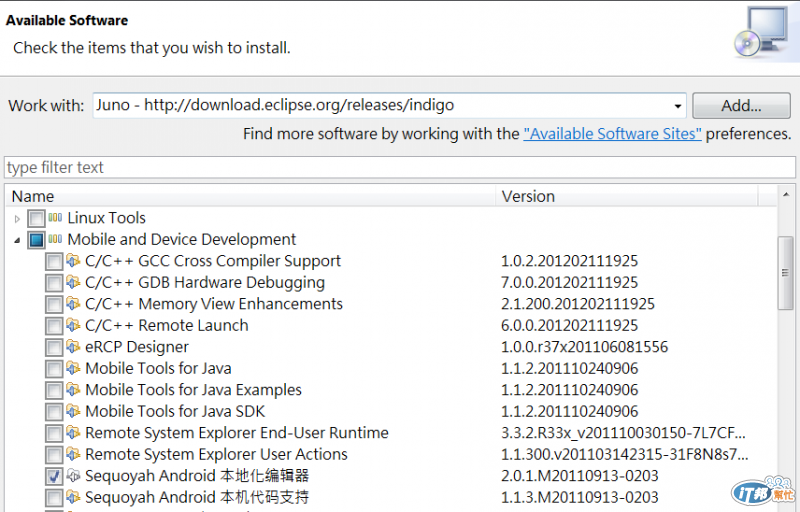Viewport: 800px width, 512px height.
Task: Sort by the Name column header
Action: 250,196
